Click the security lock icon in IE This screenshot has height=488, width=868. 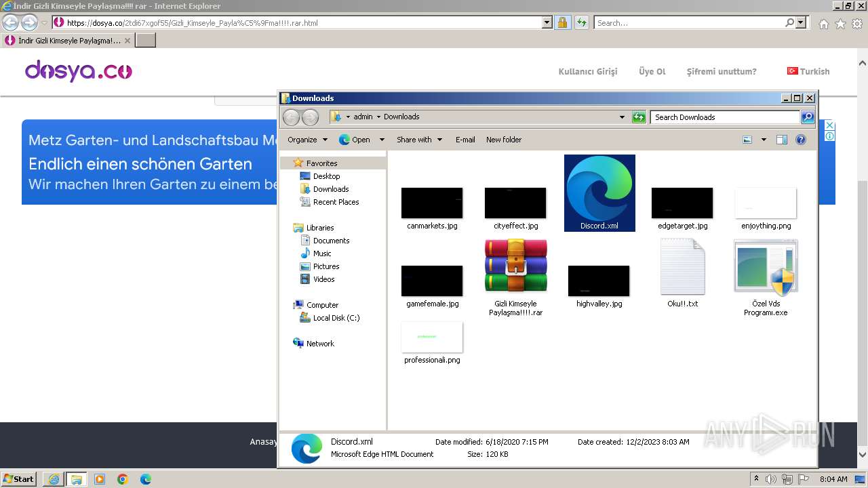(562, 22)
